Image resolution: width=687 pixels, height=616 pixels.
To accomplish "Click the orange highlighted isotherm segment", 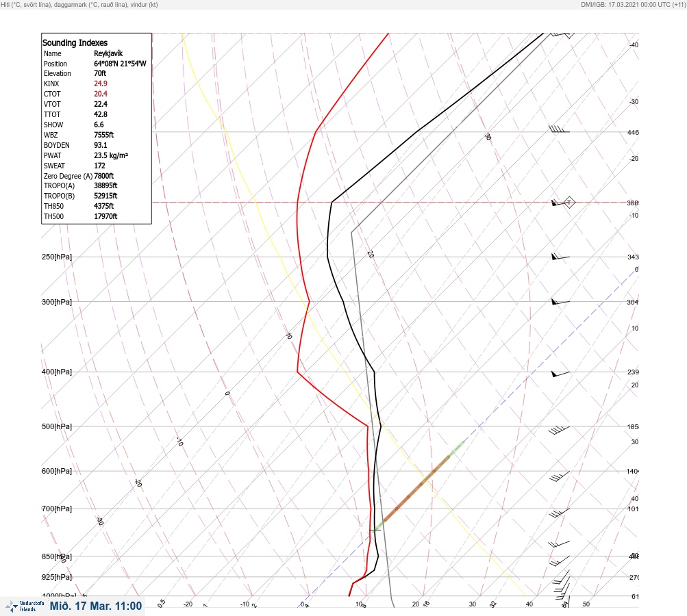I will 416,488.
